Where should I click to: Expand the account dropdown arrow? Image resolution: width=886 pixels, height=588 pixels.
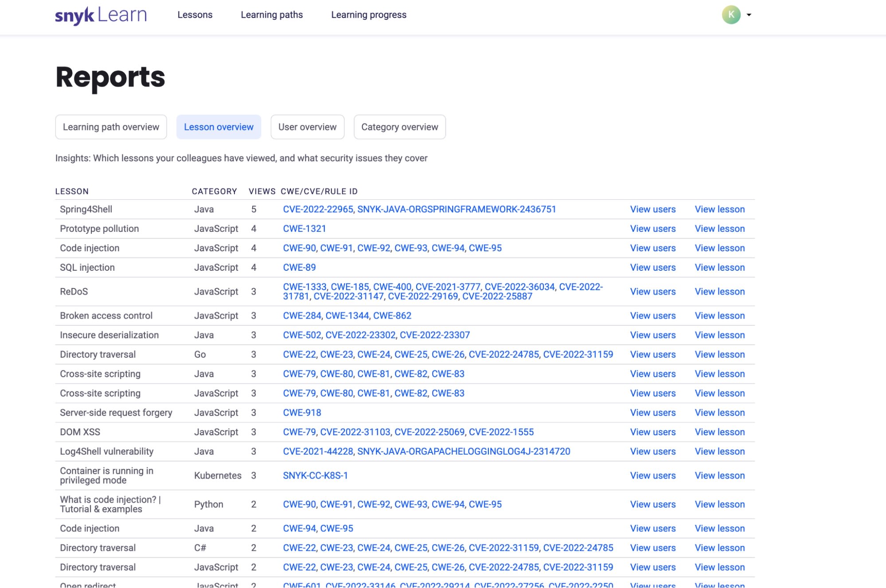coord(749,15)
